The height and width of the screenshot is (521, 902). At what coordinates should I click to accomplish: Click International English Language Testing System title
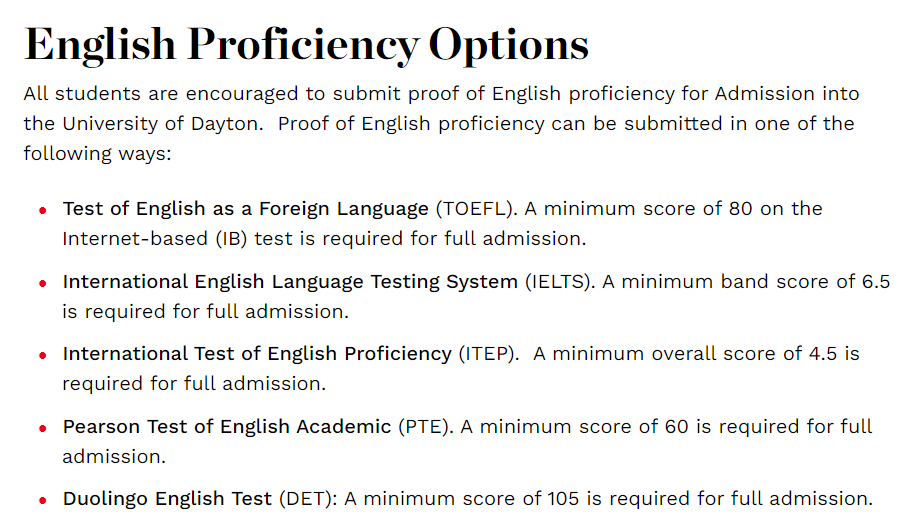(290, 281)
